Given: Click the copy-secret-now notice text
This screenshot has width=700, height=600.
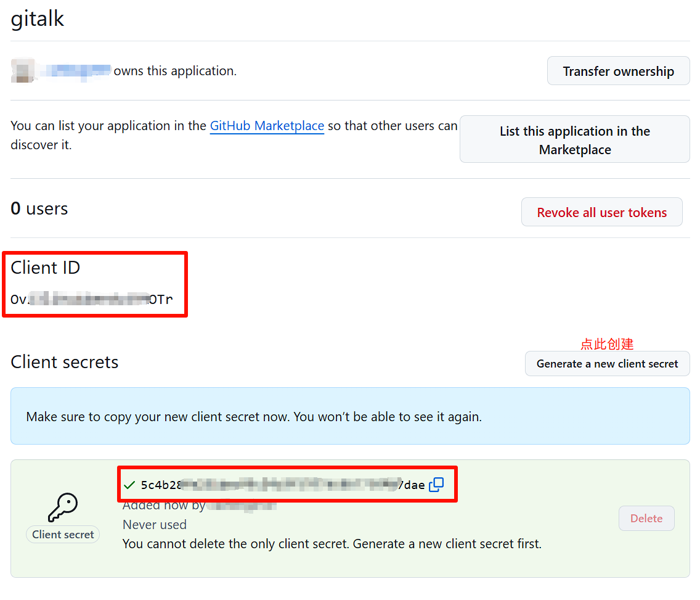Looking at the screenshot, I should pyautogui.click(x=254, y=416).
